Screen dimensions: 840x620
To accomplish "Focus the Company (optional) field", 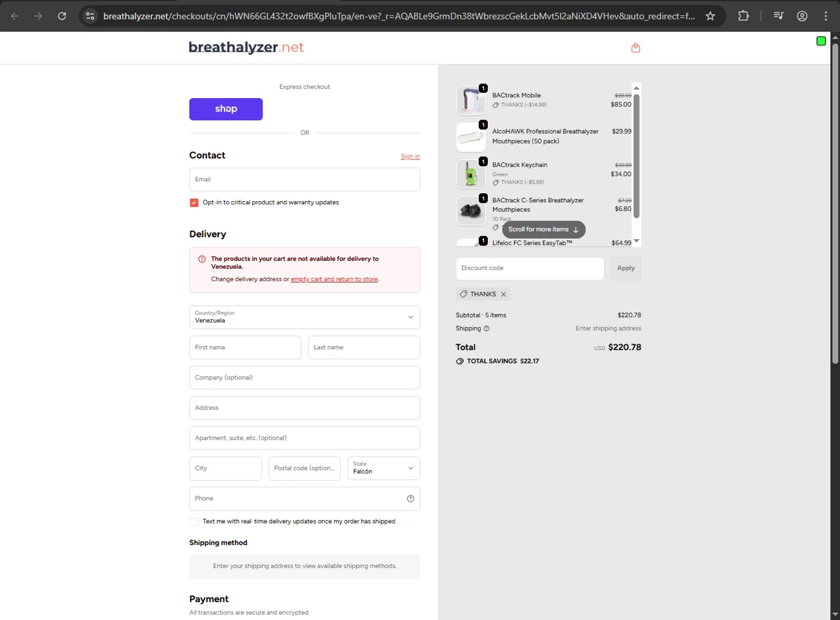I will 305,377.
